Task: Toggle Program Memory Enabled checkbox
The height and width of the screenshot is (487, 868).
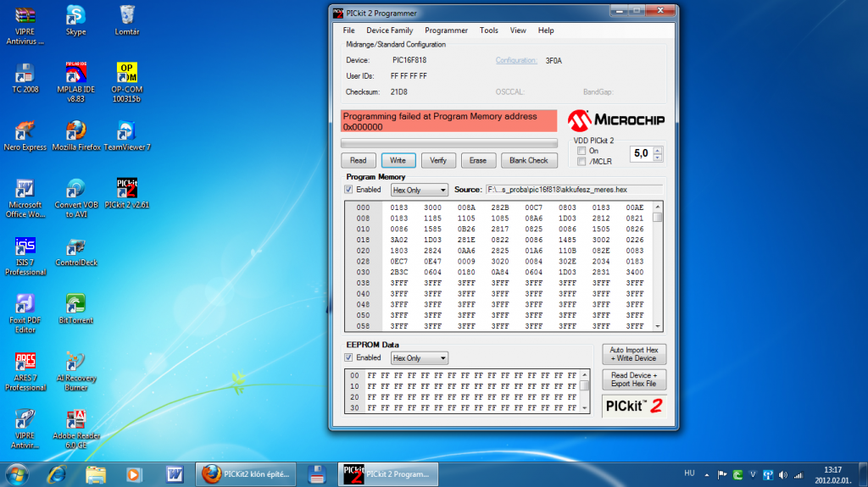Action: tap(348, 189)
